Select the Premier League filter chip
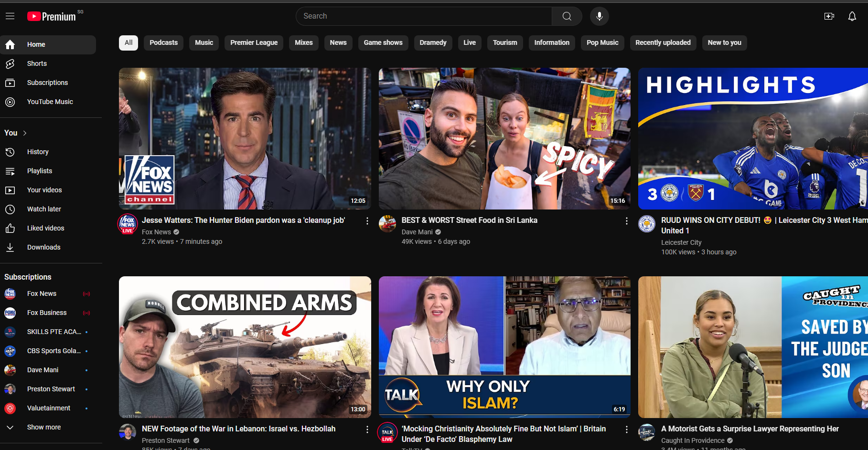 254,43
